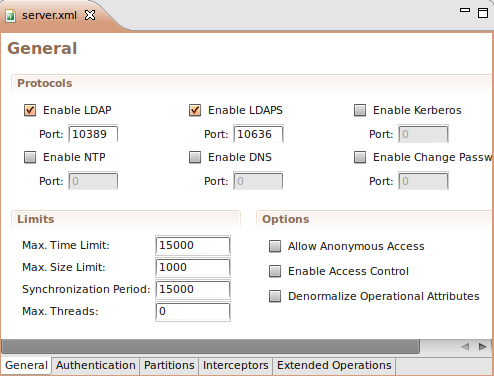Click the General page heading
Viewport: 494px width, 376px height.
(42, 49)
